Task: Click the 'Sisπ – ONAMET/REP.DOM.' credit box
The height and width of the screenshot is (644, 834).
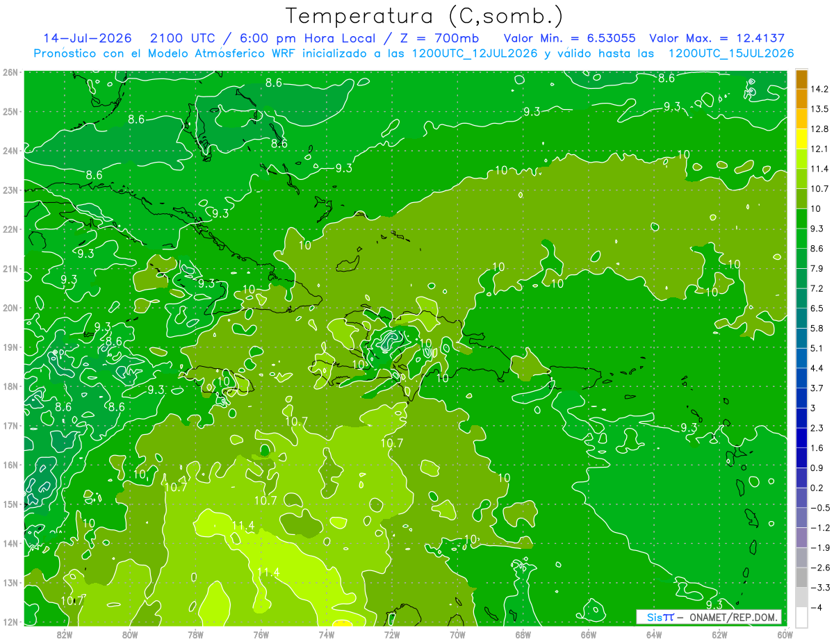Action: click(708, 617)
